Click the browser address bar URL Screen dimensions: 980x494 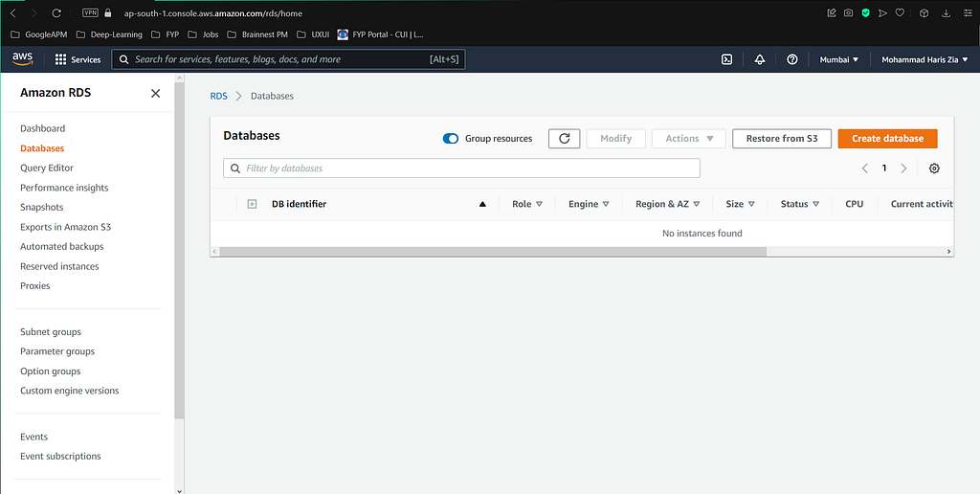pos(213,13)
